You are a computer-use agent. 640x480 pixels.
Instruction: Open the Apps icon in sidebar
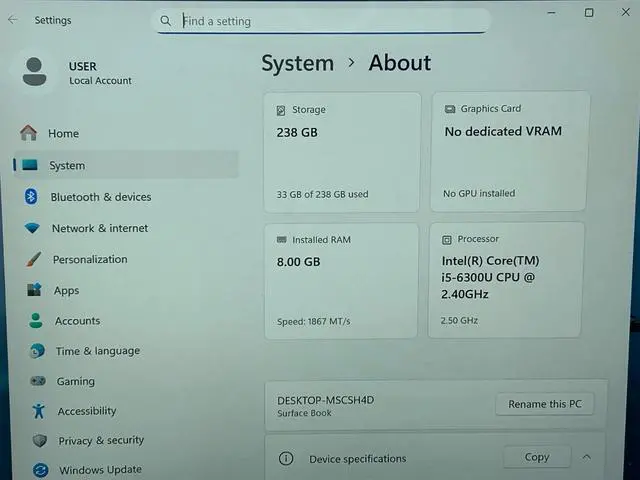[x=35, y=290]
